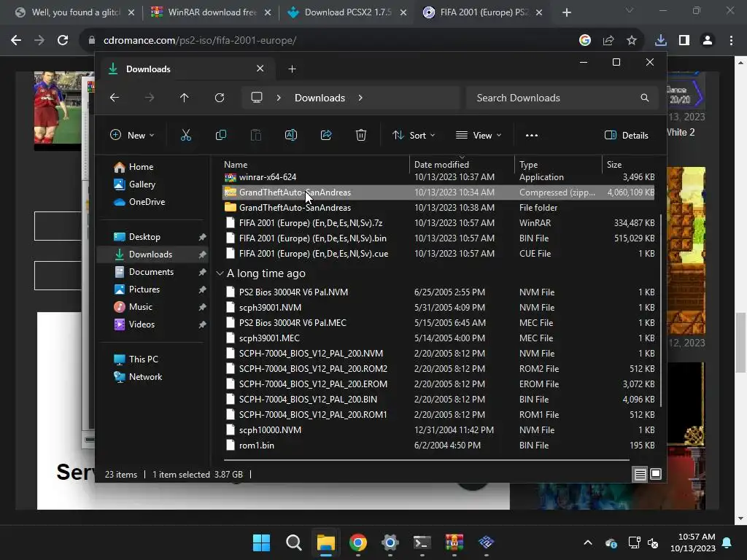This screenshot has width=747, height=560.
Task: Open Chrome side panel icon
Action: [x=684, y=41]
